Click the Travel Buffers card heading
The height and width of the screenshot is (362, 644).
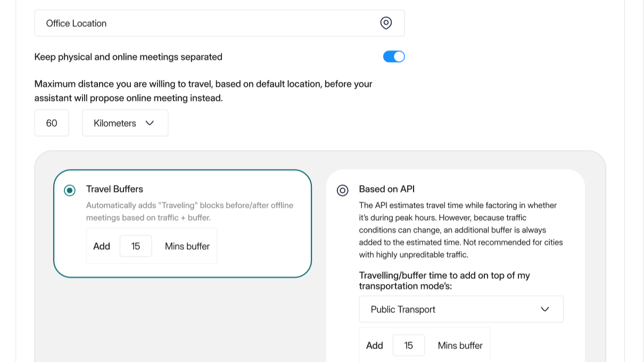click(x=114, y=189)
